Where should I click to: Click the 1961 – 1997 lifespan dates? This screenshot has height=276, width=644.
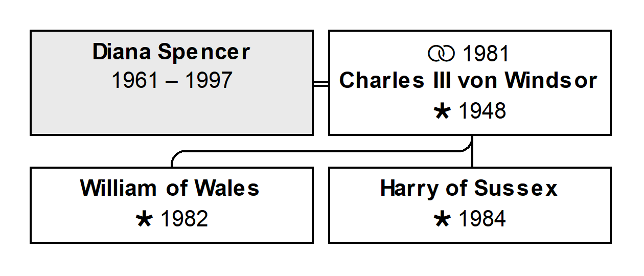172,81
